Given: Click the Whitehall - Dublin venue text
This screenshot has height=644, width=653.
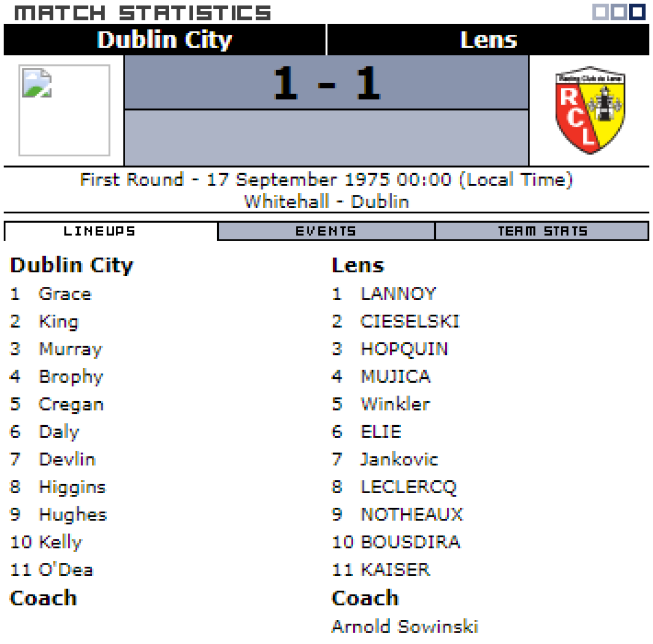Looking at the screenshot, I should [326, 202].
